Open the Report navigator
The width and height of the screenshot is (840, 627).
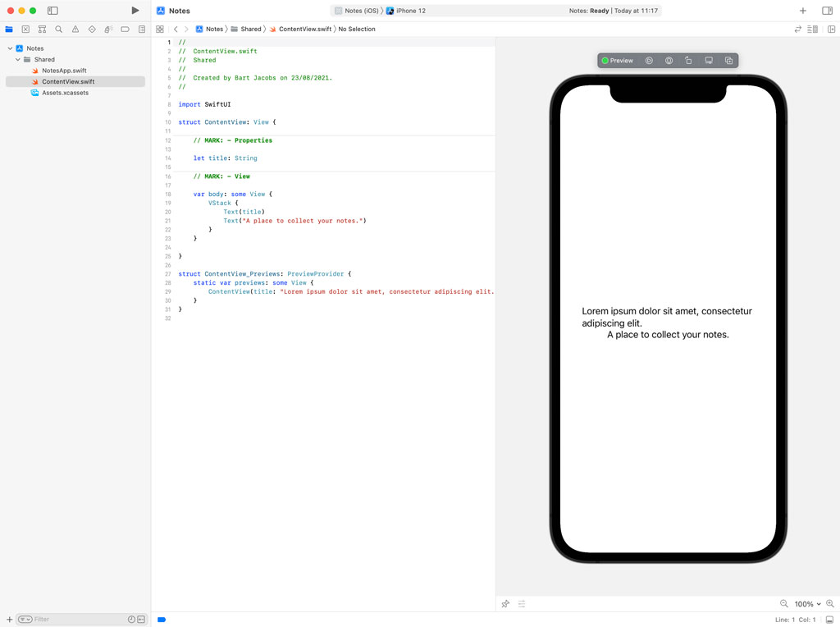142,29
